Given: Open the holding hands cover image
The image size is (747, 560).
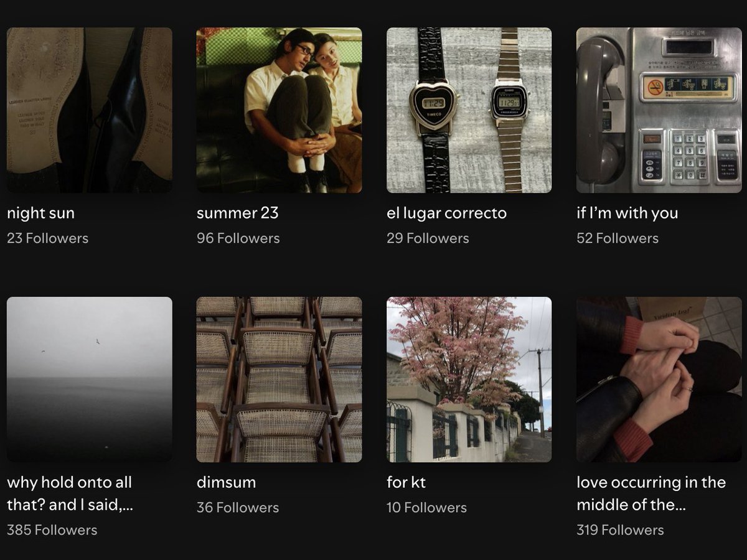Looking at the screenshot, I should 659,379.
